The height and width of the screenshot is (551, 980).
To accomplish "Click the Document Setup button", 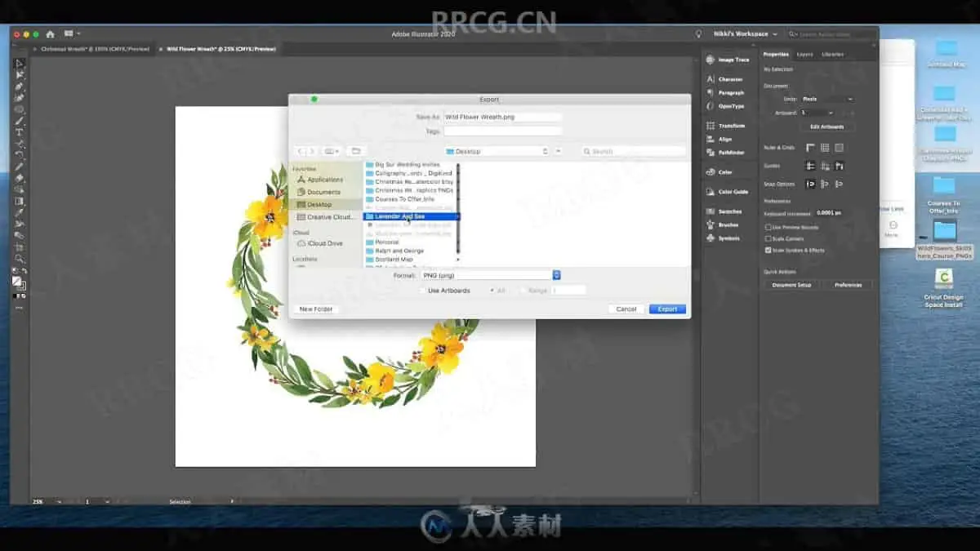I will [792, 285].
